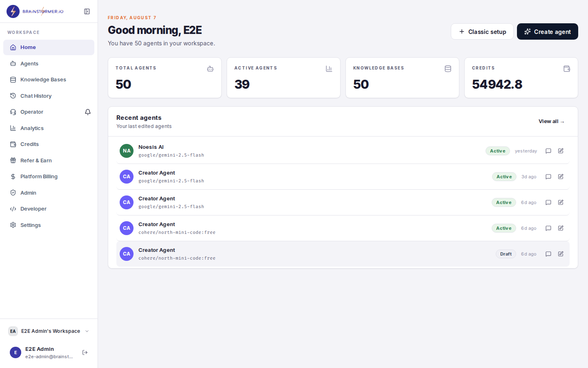588x368 pixels.
Task: Click the 39 active agents value
Action: (x=242, y=84)
